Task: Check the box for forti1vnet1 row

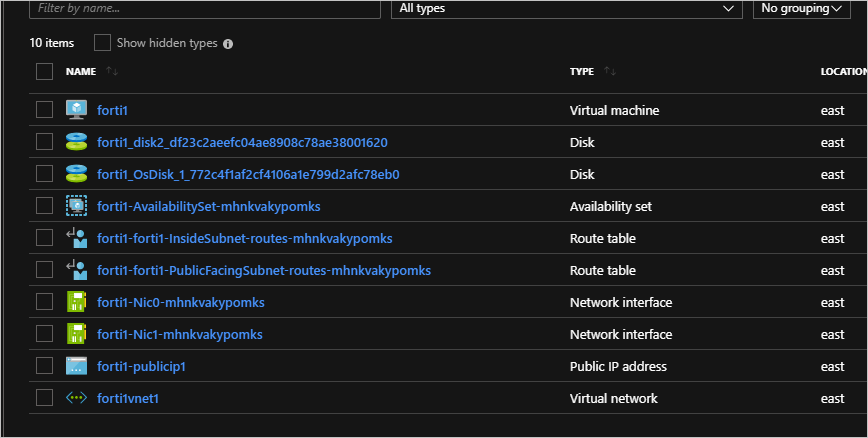Action: click(x=44, y=398)
